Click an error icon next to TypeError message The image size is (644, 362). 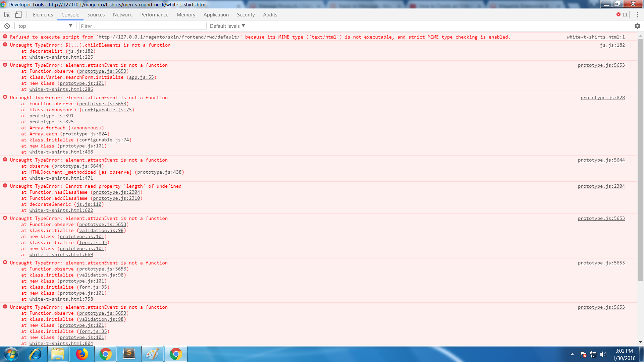coord(5,45)
